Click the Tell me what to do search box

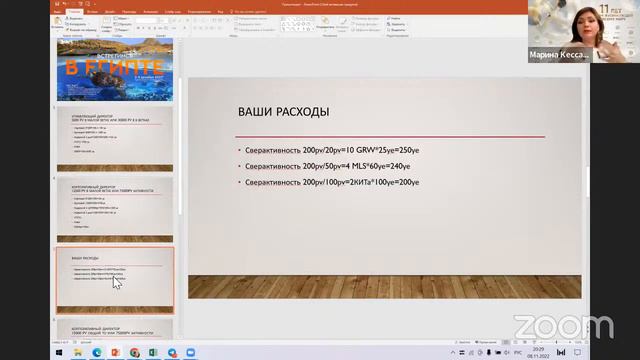[x=248, y=12]
